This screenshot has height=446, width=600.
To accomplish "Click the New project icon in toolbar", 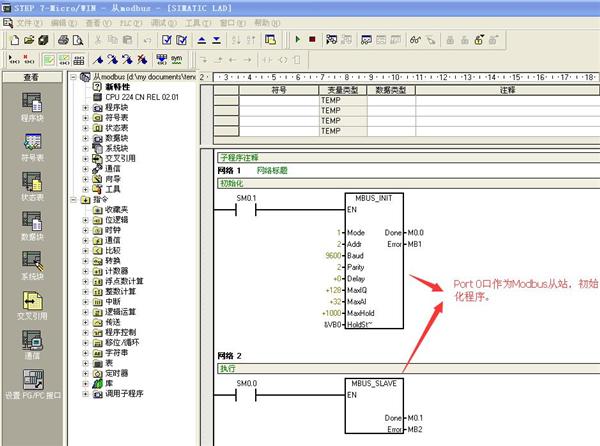I will point(15,40).
